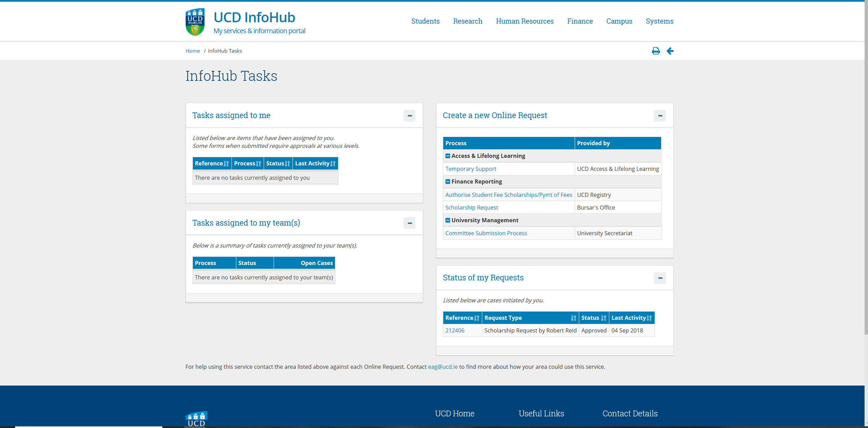Click the Process header in Online Request table
Screen dimensions: 868x428
point(509,143)
